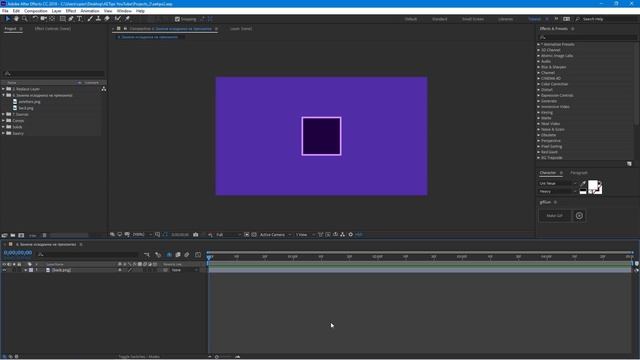640x360 pixels.
Task: Expand the Animation Presets category
Action: 538,44
